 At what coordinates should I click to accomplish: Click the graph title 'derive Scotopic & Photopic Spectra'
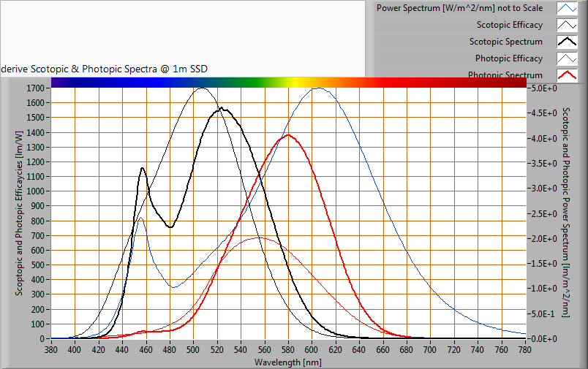coord(104,69)
